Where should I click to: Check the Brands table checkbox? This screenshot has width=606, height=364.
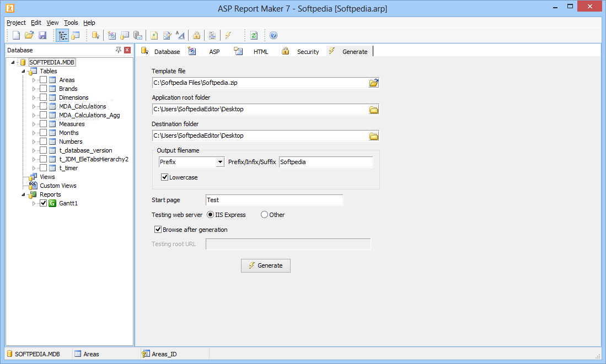(x=43, y=89)
